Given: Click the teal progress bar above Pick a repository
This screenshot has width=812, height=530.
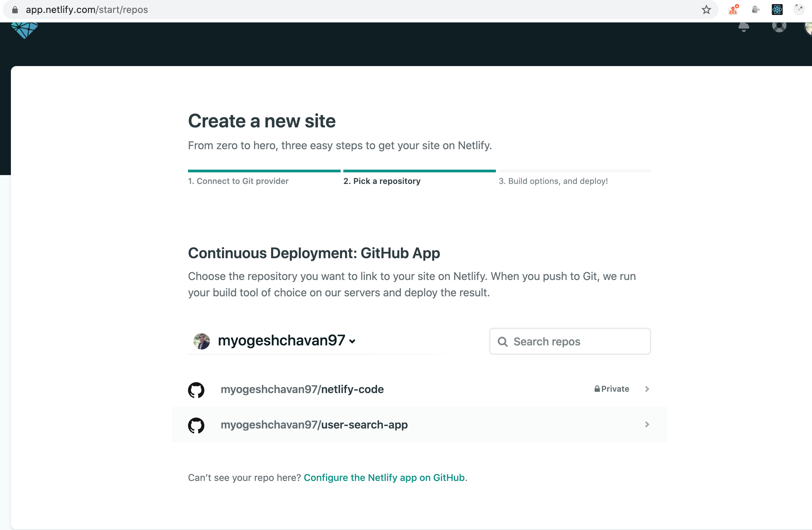Looking at the screenshot, I should click(x=419, y=171).
